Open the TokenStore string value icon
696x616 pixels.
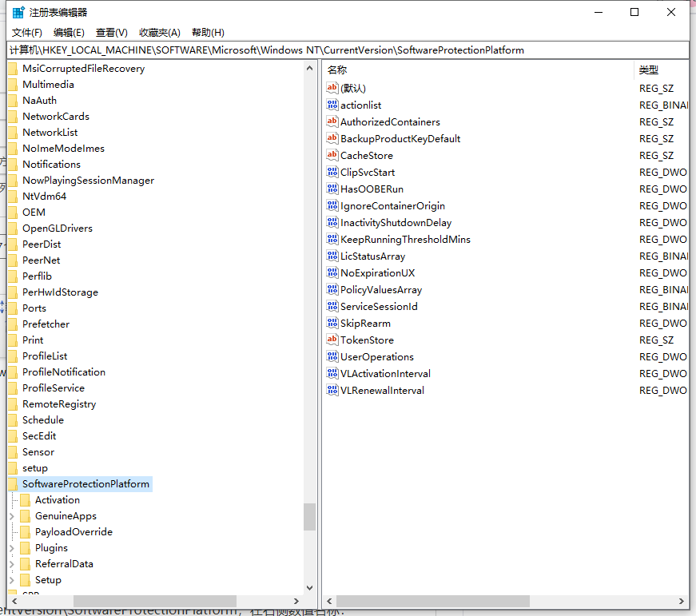332,340
